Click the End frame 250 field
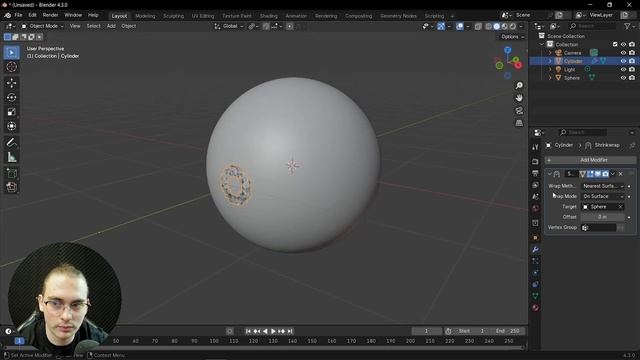This screenshot has height=360, width=640. (507, 331)
